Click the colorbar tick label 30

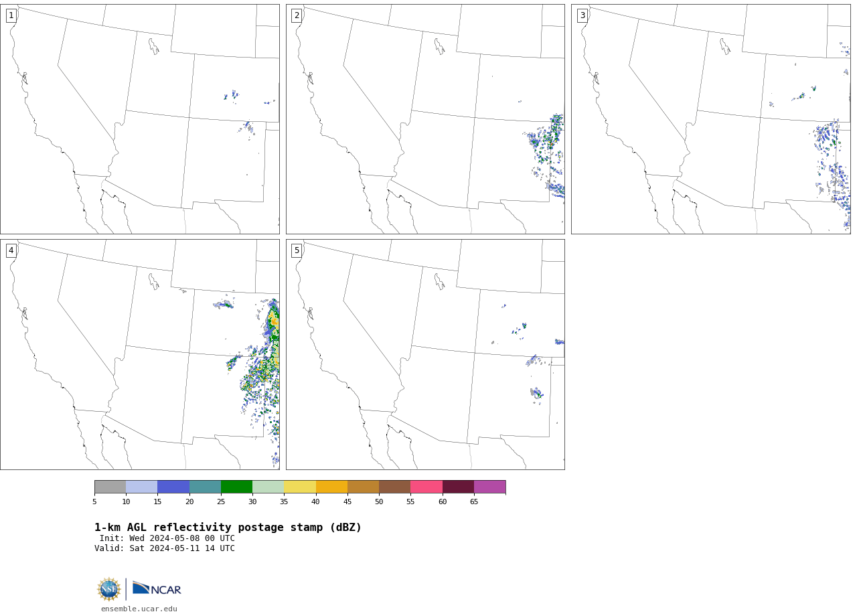point(252,502)
